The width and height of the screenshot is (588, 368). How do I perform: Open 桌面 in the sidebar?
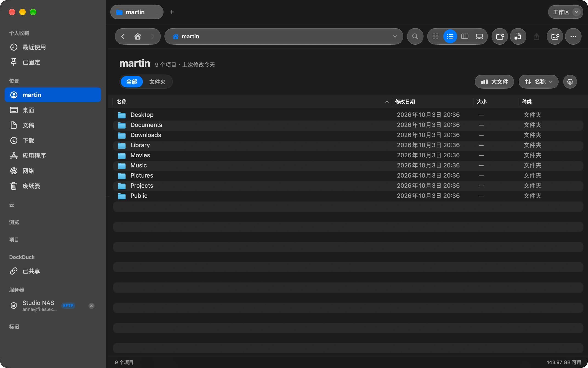(x=53, y=110)
